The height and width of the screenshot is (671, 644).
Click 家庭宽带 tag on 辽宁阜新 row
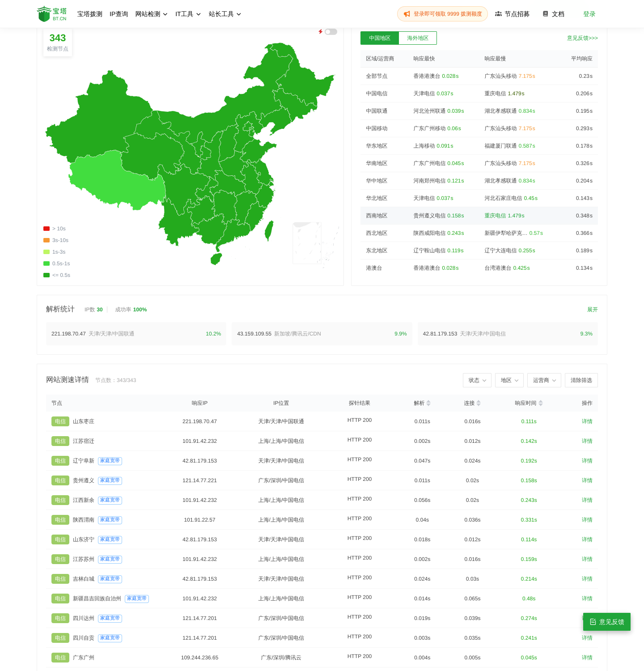tap(110, 461)
